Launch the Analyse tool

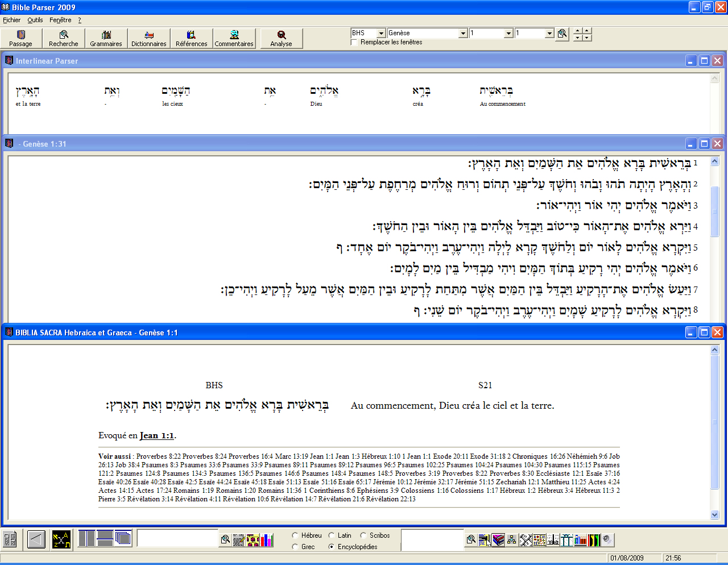coord(282,39)
